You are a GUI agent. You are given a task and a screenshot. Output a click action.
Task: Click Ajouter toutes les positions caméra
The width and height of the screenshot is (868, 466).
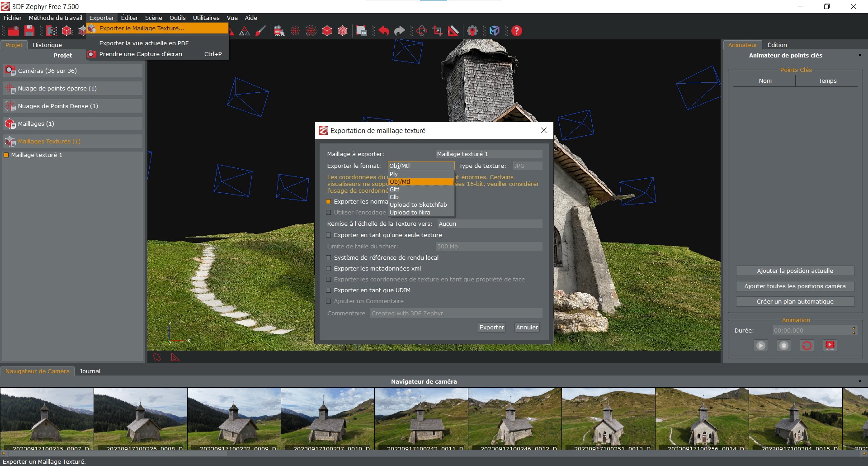click(795, 286)
